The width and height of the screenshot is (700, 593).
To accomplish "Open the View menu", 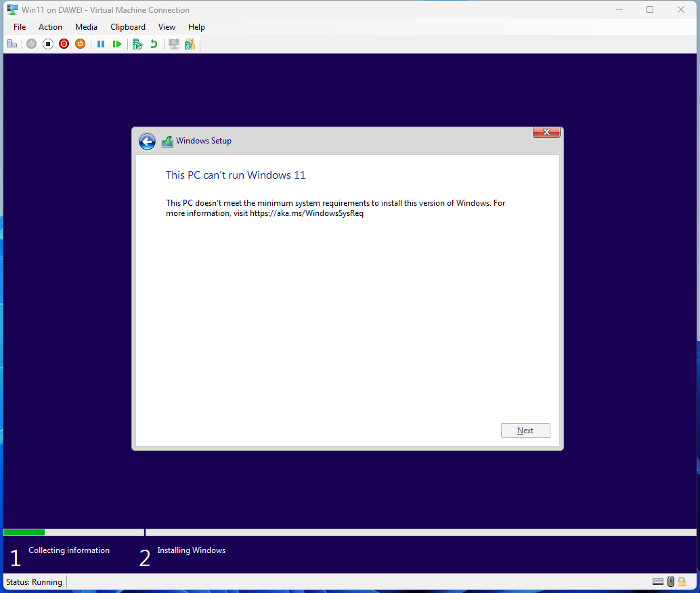I will [167, 27].
